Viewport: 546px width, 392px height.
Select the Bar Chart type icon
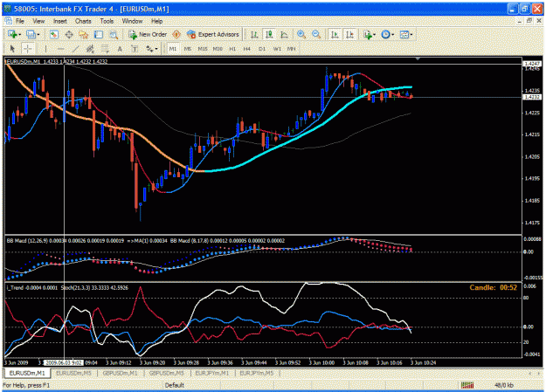(254, 34)
